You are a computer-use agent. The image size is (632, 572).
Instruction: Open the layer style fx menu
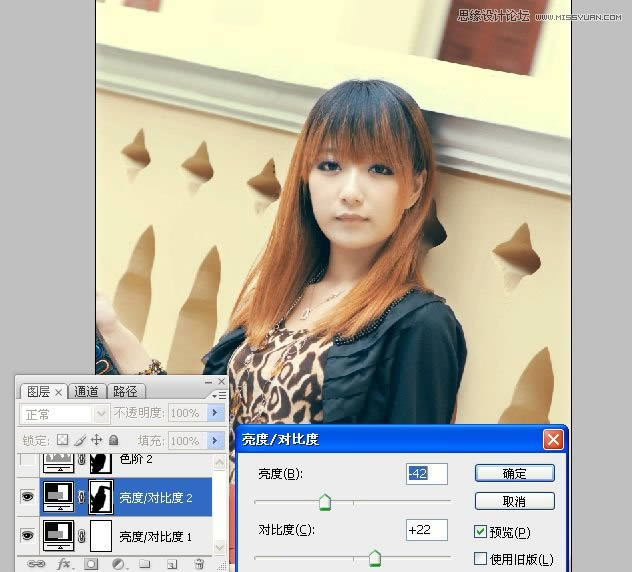[63, 564]
